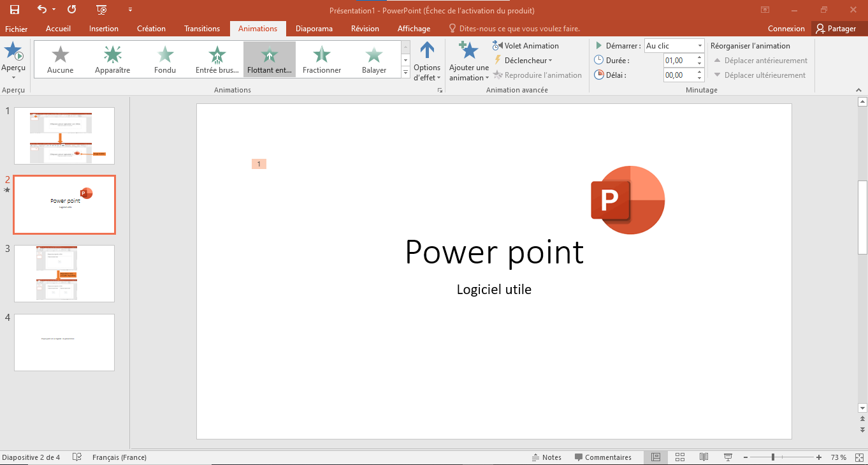Screen dimensions: 868x465
Task: Switch to Normal view in the status bar
Action: (656, 457)
